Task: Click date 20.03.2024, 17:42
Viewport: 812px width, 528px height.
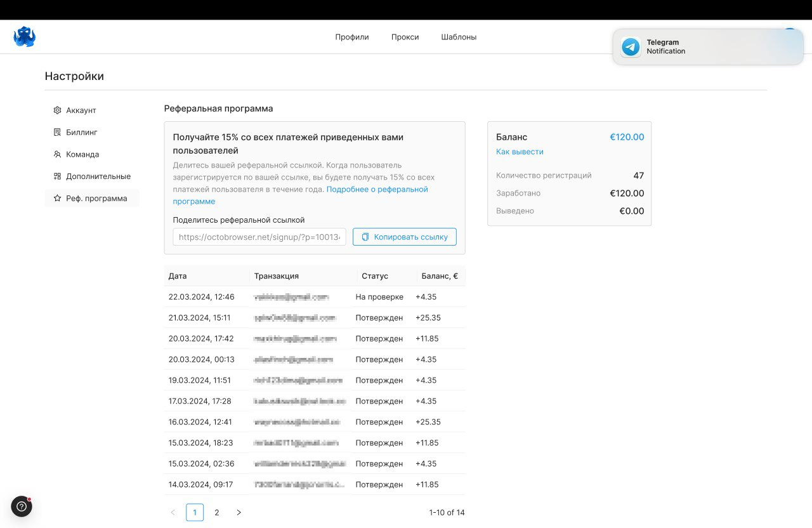Action: point(201,339)
